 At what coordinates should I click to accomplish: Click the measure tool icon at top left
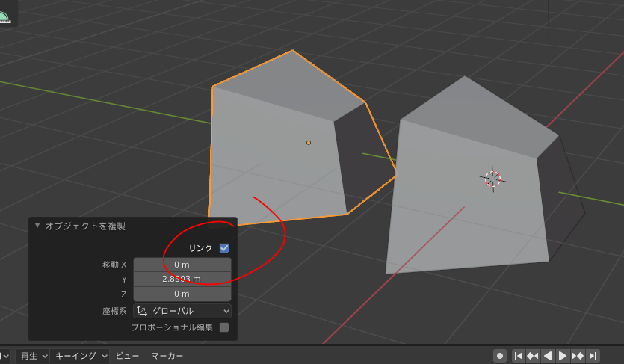pyautogui.click(x=4, y=18)
